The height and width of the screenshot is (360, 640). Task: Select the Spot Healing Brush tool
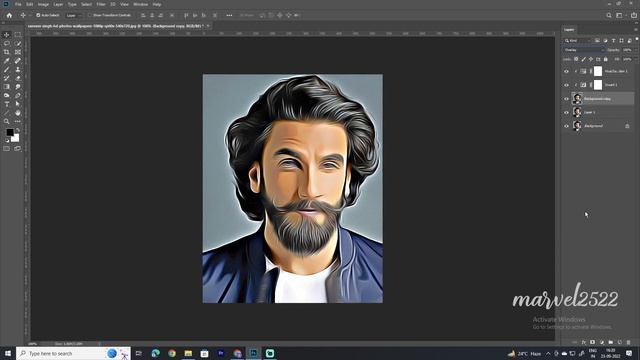coord(18,61)
